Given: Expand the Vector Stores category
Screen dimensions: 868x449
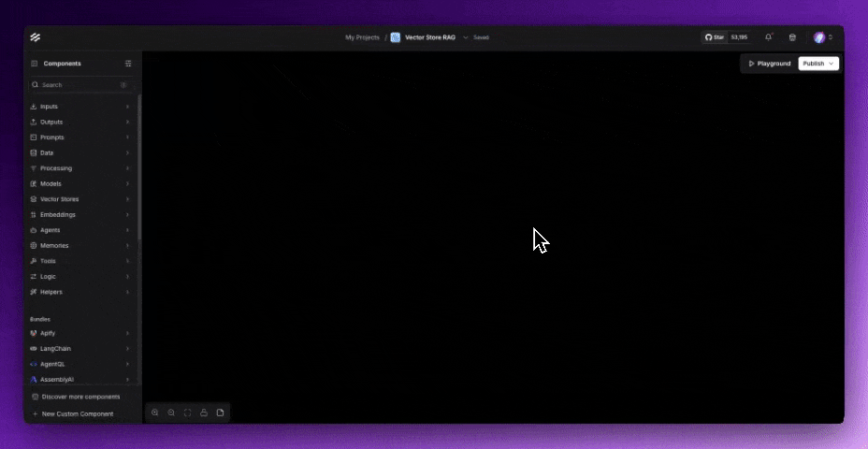Looking at the screenshot, I should pos(80,199).
